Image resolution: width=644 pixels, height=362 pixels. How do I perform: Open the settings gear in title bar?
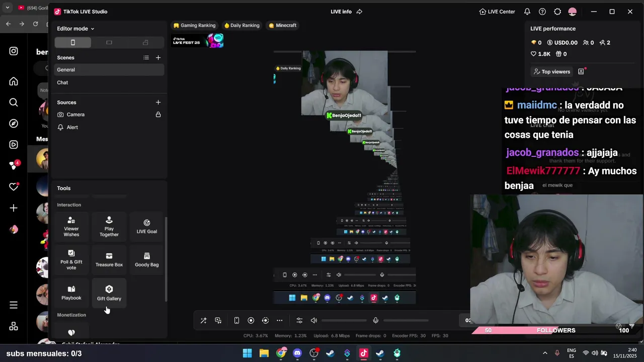click(557, 12)
